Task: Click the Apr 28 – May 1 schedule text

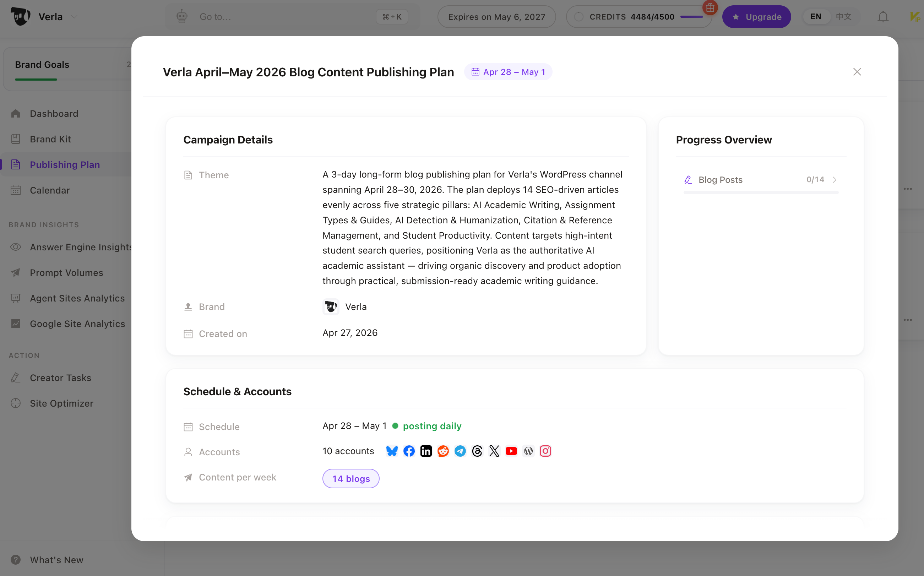Action: (354, 426)
